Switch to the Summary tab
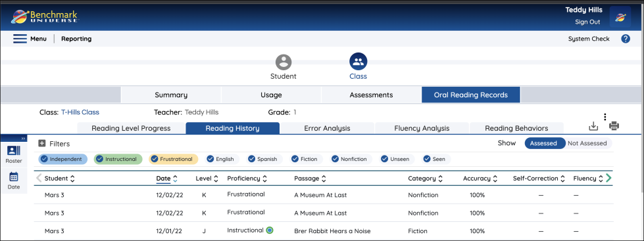The image size is (644, 241). [x=171, y=95]
